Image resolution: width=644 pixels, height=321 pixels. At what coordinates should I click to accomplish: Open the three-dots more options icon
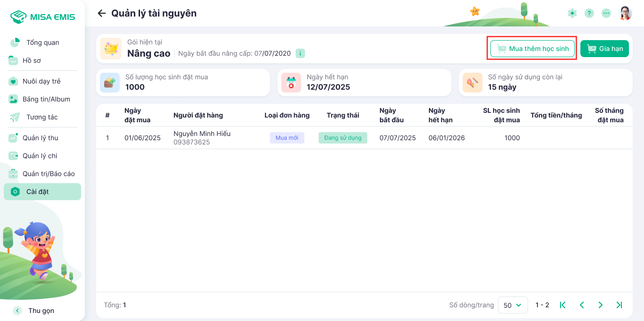(x=607, y=13)
